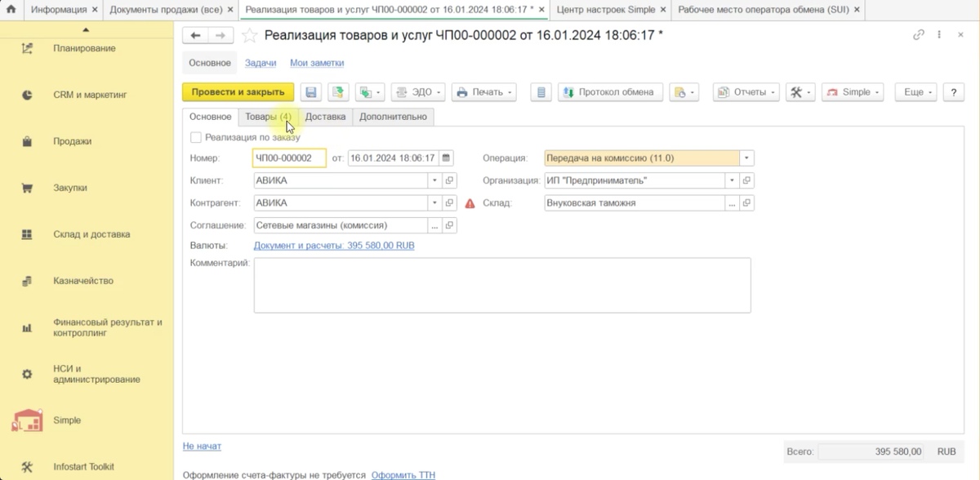The height and width of the screenshot is (480, 980).
Task: Open the Simple dropdown in toolbar
Action: coord(853,92)
